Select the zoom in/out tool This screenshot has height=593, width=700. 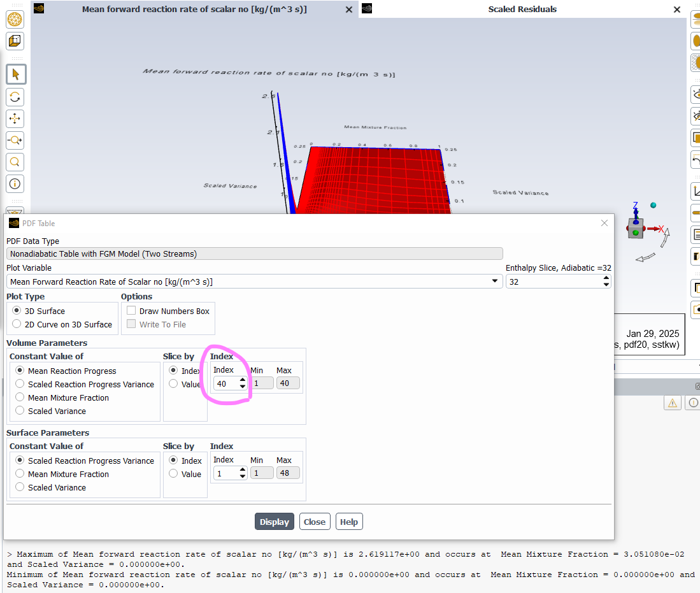click(x=15, y=140)
